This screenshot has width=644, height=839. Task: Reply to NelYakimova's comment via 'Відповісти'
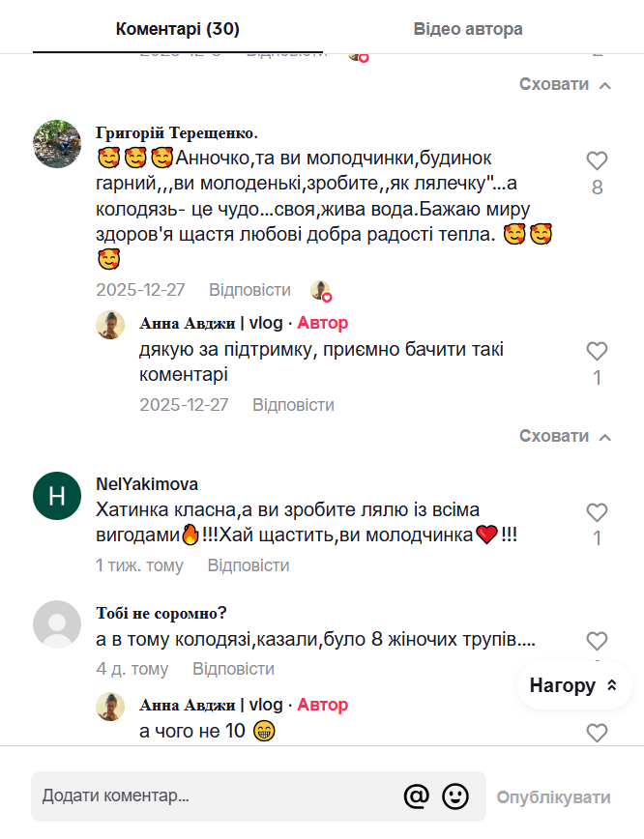point(249,565)
